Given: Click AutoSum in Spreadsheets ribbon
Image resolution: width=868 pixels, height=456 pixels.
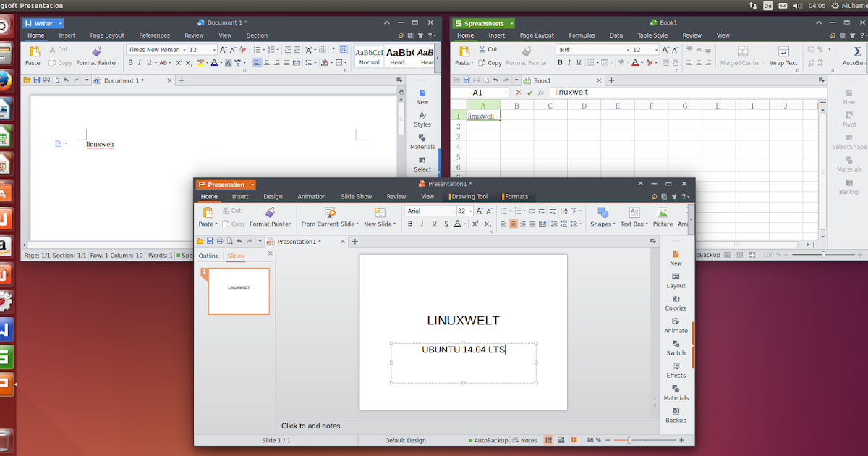Looking at the screenshot, I should click(854, 56).
